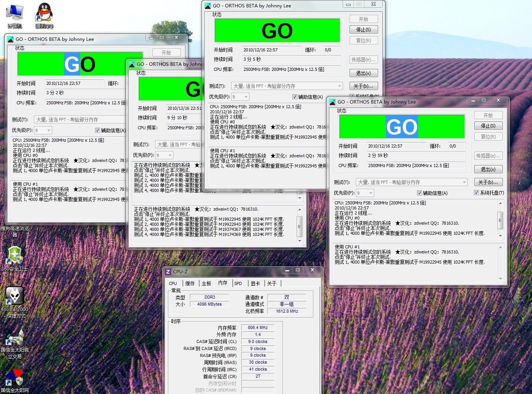Open the 主板 tab in CPU-Z
The width and height of the screenshot is (532, 394).
coord(207,283)
